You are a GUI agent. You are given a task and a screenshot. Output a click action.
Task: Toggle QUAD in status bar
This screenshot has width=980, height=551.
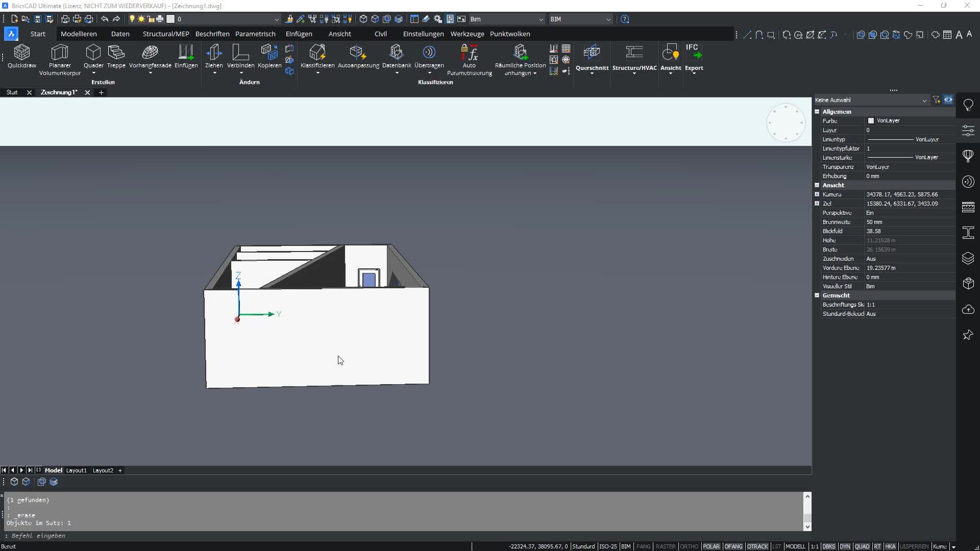(x=862, y=546)
